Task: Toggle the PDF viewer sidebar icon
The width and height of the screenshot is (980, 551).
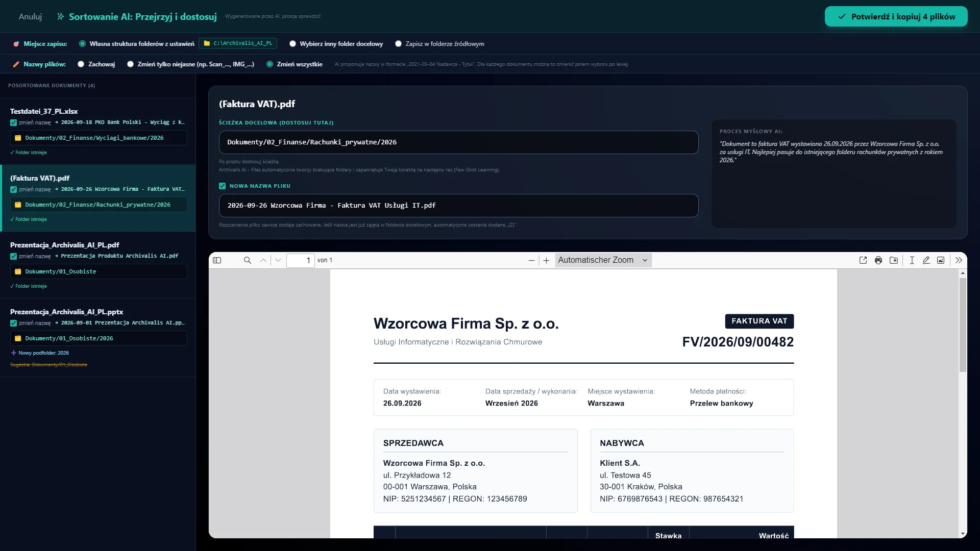Action: click(x=217, y=260)
